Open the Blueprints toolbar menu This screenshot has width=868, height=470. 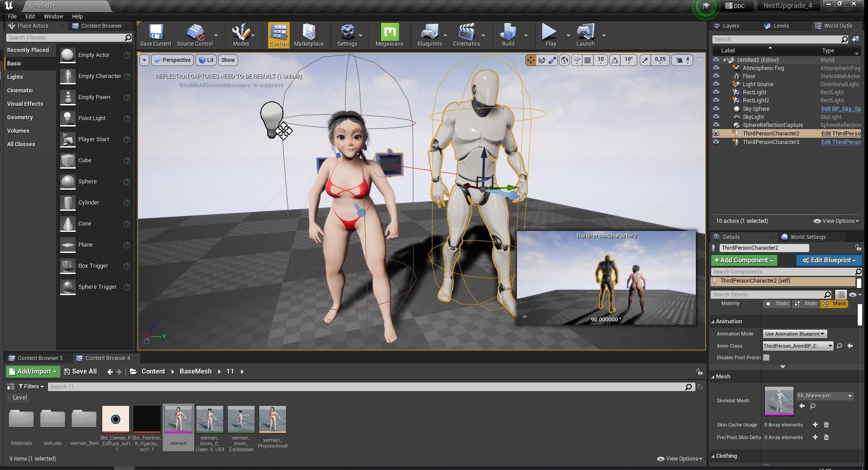pyautogui.click(x=430, y=35)
